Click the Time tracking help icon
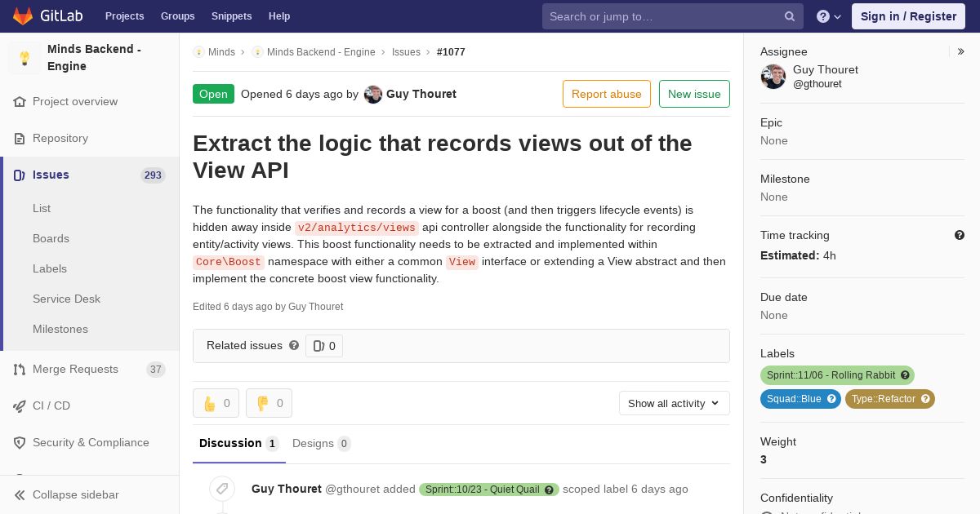The image size is (980, 514). coord(960,235)
